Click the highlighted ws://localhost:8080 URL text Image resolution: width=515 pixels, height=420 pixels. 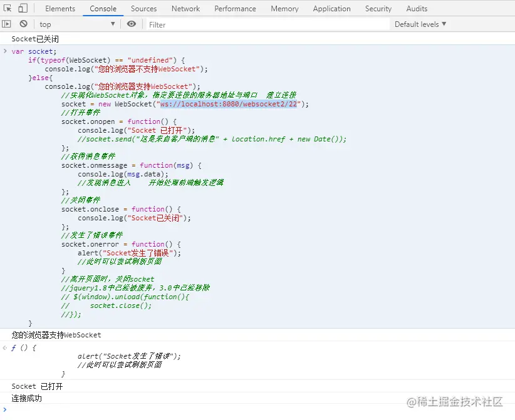(x=228, y=104)
